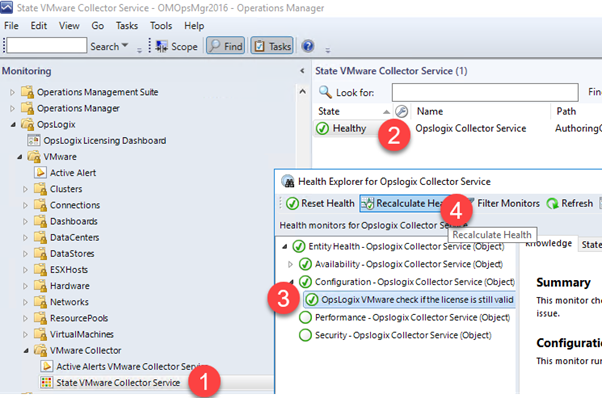Click the Health Explorer window icon
Viewport: 602px width, 398px height.
[288, 181]
